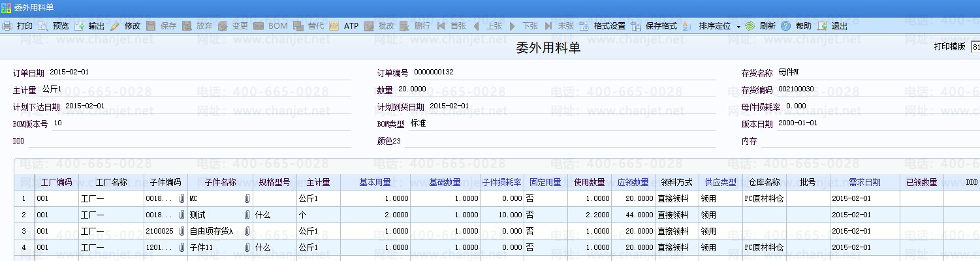The width and height of the screenshot is (980, 261).
Task: Click the 退出 (Exit) toolbar icon
Action: [823, 26]
